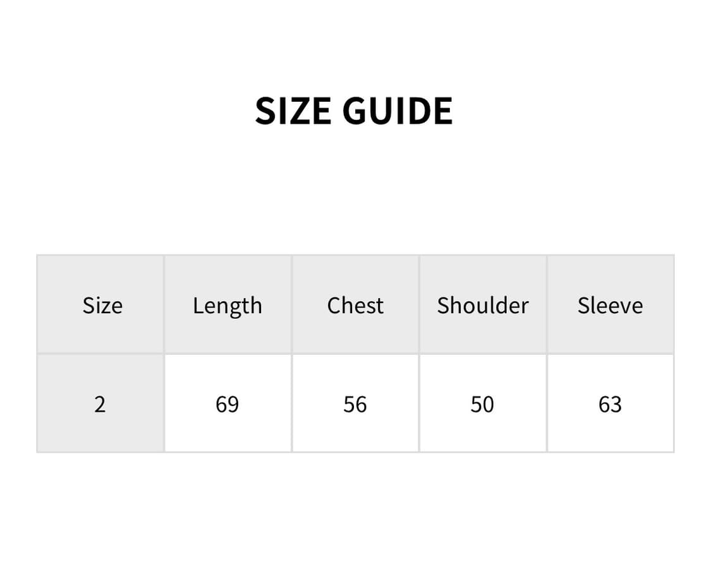The image size is (711, 588).
Task: Select the Sleeve column header
Action: 610,305
